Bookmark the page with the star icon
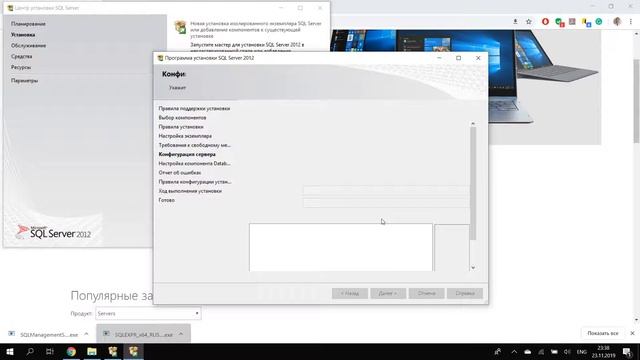This screenshot has height=360, width=640. [529, 22]
